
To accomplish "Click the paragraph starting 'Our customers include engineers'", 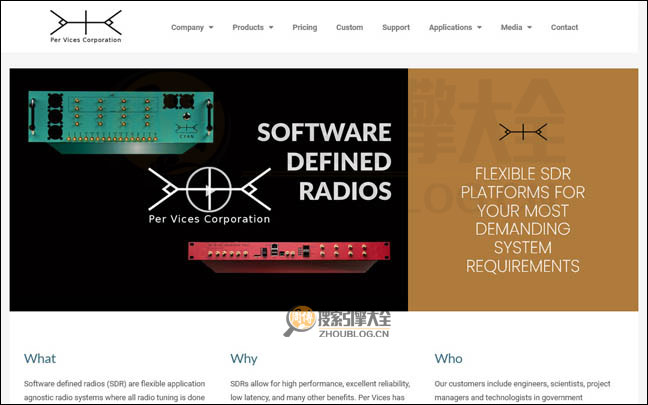I will (x=522, y=391).
